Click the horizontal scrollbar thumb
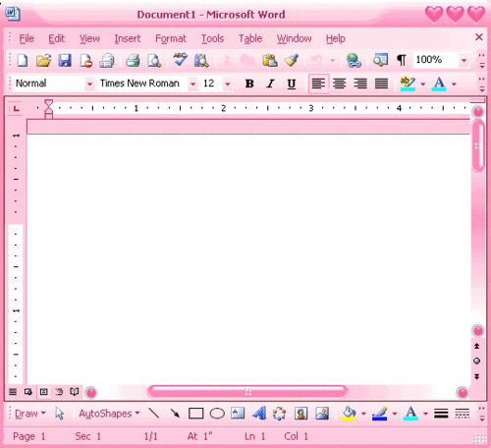Viewport: 491px width, 448px height. tap(247, 392)
